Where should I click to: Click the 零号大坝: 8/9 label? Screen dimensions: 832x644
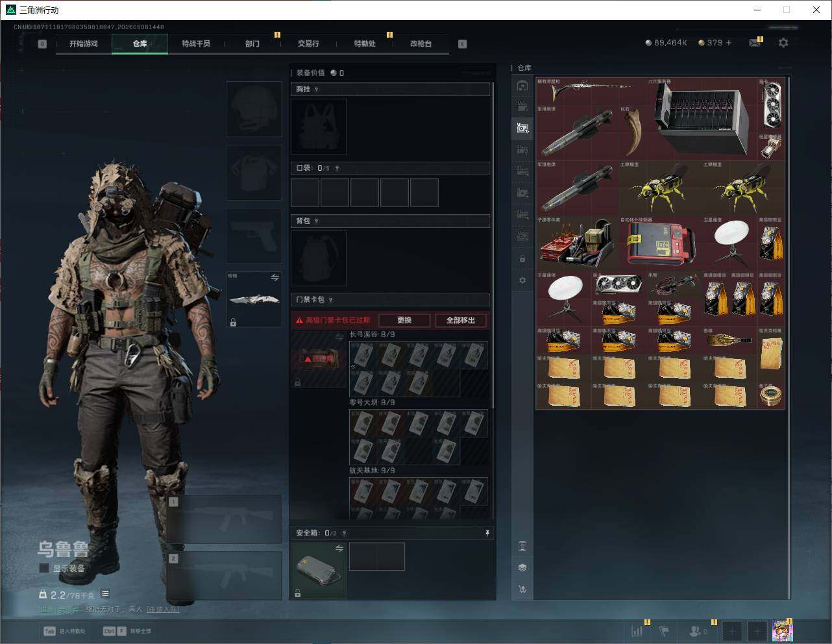(372, 402)
